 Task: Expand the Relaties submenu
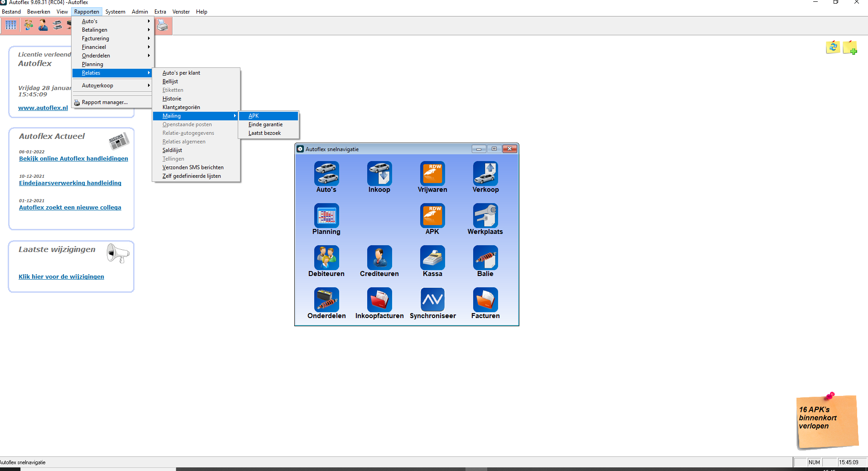coord(113,73)
